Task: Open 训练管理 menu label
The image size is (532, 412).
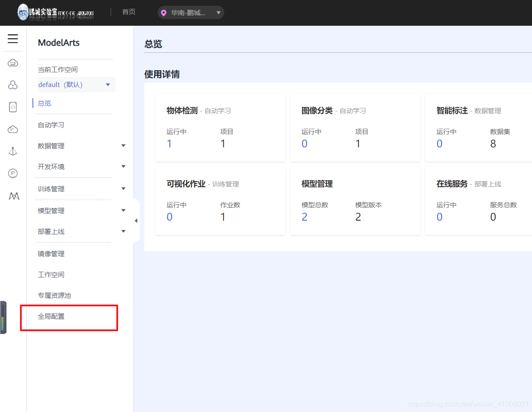Action: [x=51, y=189]
